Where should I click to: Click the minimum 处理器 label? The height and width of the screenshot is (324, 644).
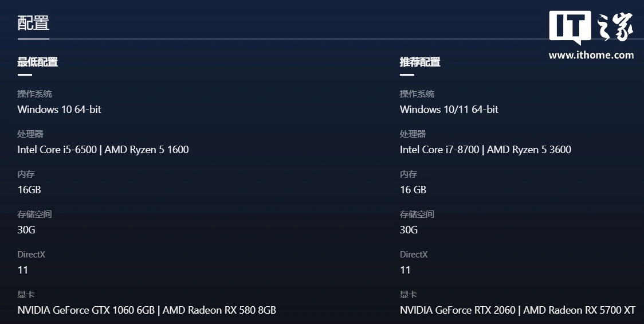tap(30, 134)
